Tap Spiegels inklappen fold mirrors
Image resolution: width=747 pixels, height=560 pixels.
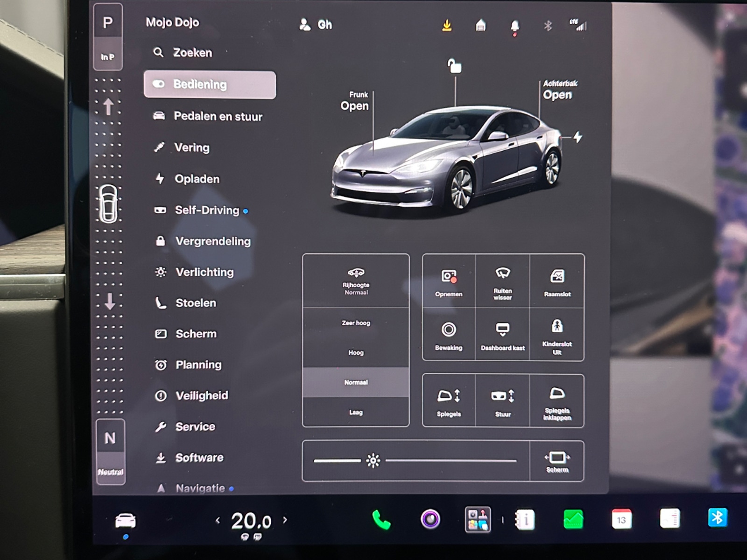point(557,401)
